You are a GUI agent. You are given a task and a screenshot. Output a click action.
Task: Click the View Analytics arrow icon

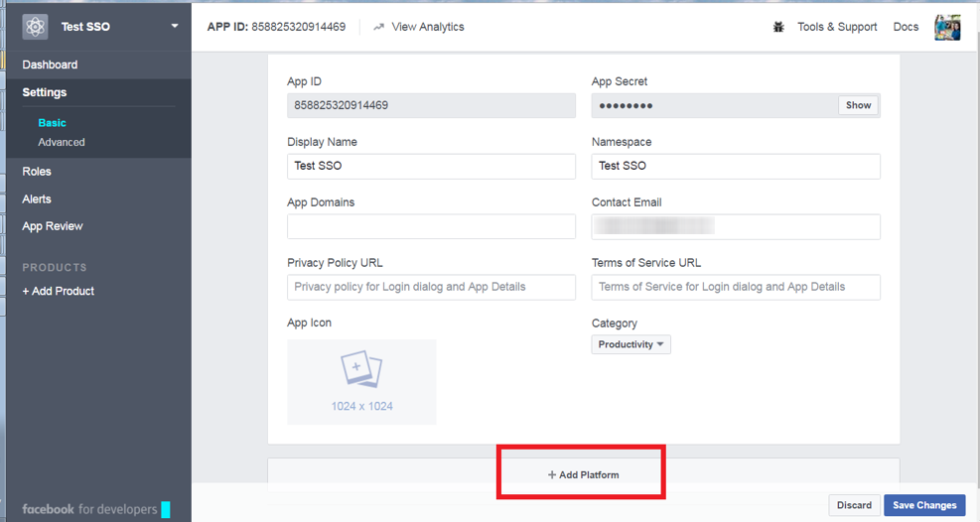click(378, 27)
